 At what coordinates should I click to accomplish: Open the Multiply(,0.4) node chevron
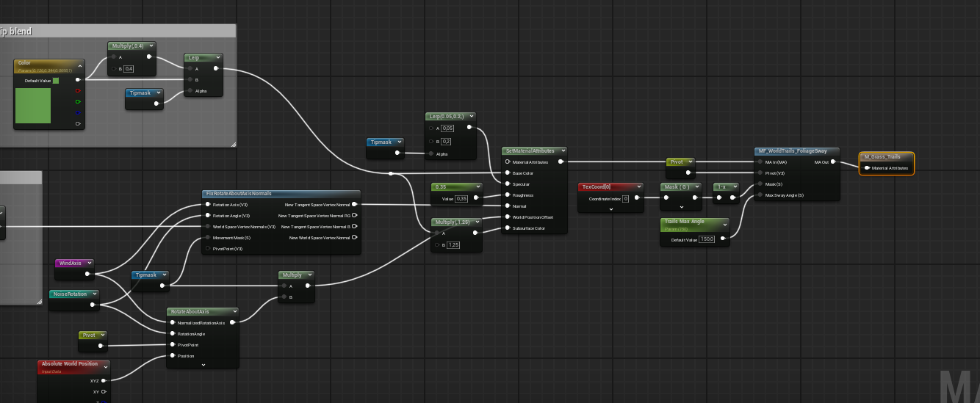tap(150, 46)
